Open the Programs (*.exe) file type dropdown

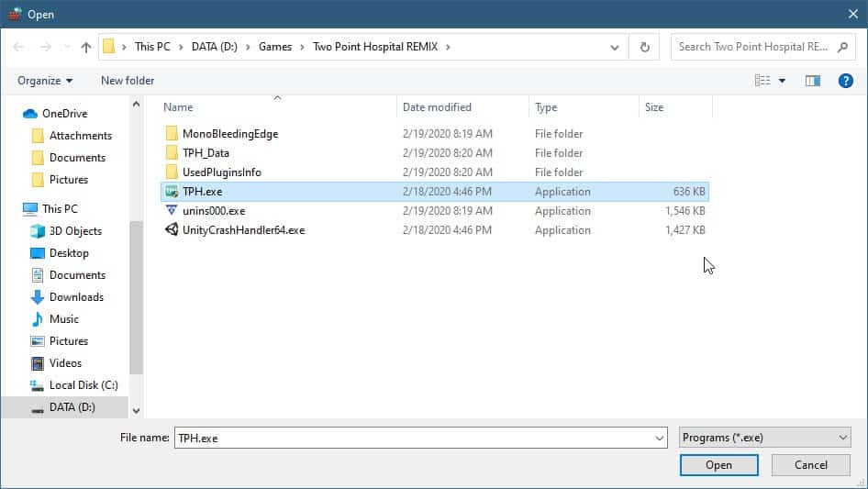pos(764,438)
